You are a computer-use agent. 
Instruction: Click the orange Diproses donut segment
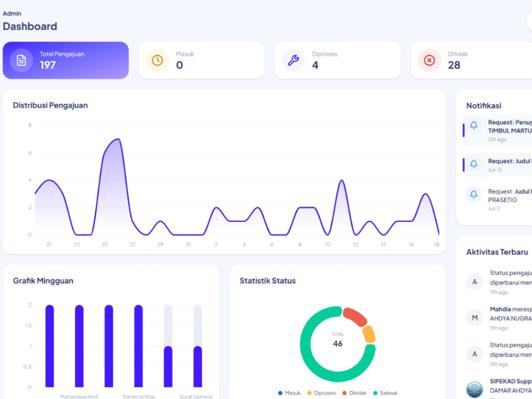(369, 334)
